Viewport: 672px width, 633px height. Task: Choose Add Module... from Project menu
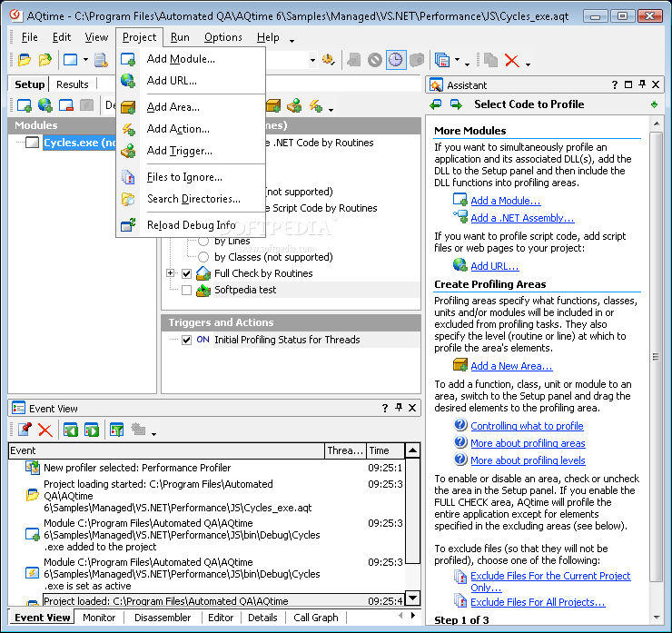[191, 59]
